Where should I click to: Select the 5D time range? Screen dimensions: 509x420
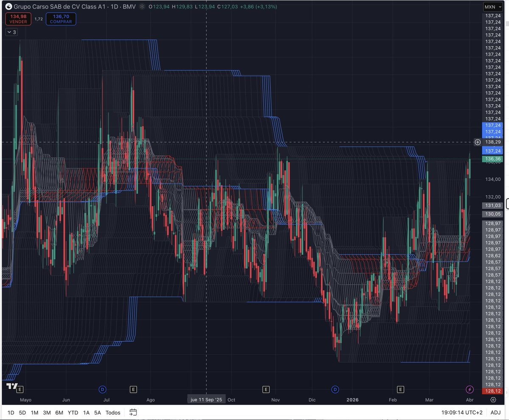[x=22, y=412]
